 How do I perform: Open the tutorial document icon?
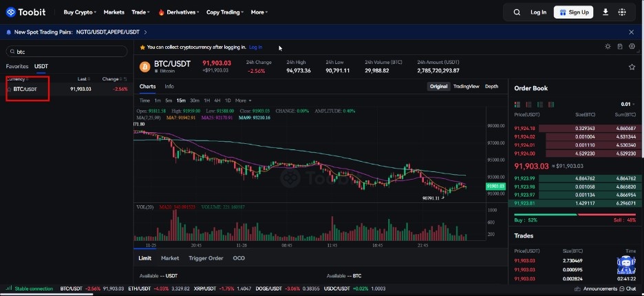620,46
